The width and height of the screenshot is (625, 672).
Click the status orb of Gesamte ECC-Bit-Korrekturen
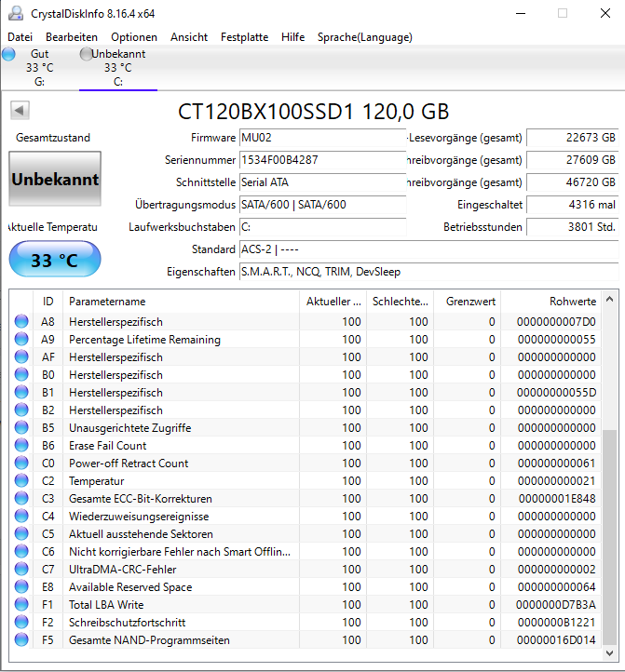click(x=21, y=498)
